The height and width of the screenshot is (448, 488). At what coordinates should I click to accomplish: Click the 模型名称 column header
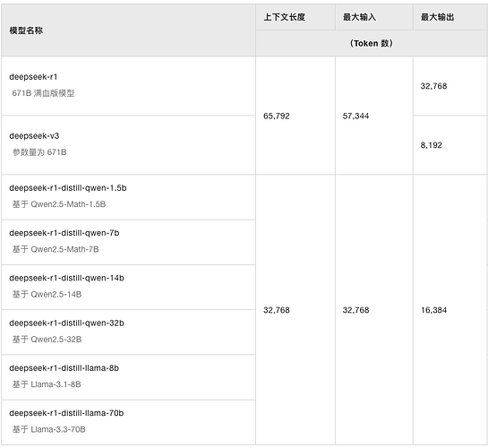point(26,30)
